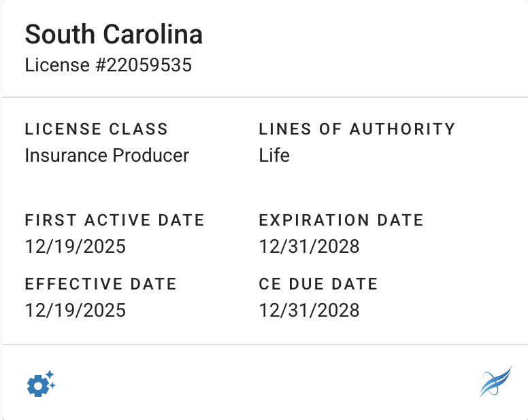
Task: Click the gear with sparkles icon
Action: 40,384
